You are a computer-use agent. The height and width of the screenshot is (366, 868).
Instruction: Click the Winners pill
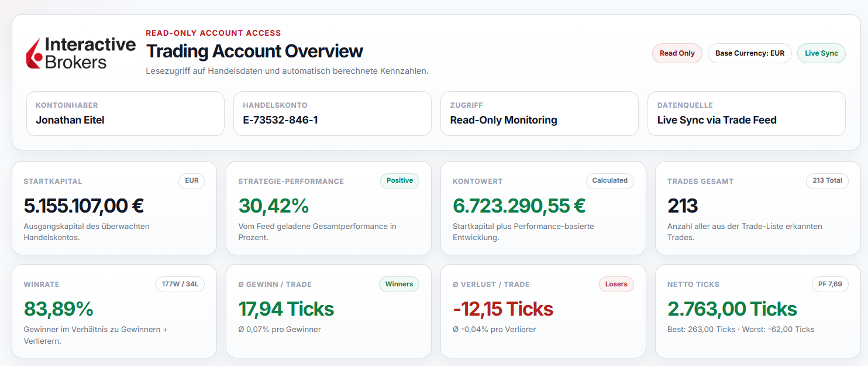point(399,285)
